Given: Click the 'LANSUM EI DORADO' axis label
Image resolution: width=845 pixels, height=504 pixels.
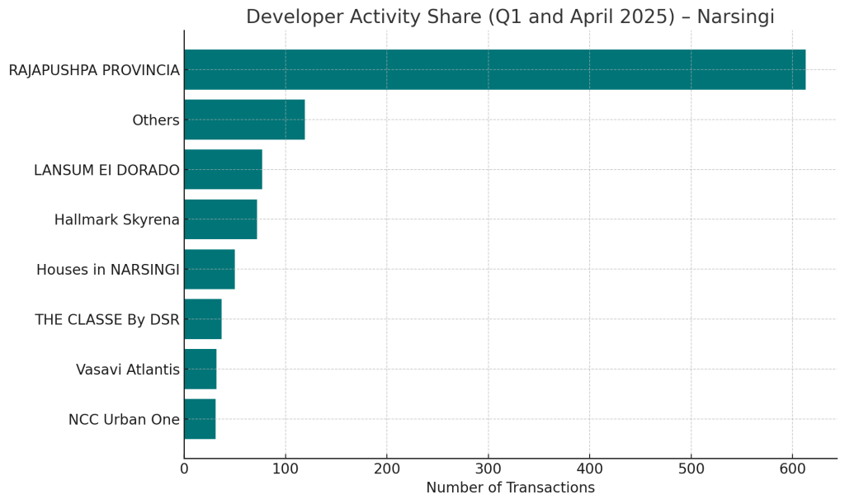Looking at the screenshot, I should point(106,170).
